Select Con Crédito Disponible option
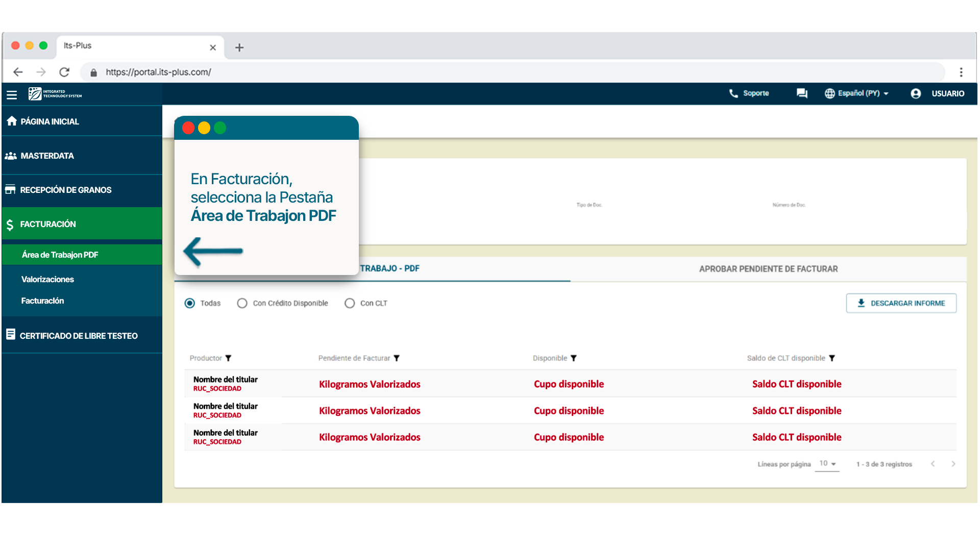The height and width of the screenshot is (551, 980). [x=242, y=303]
